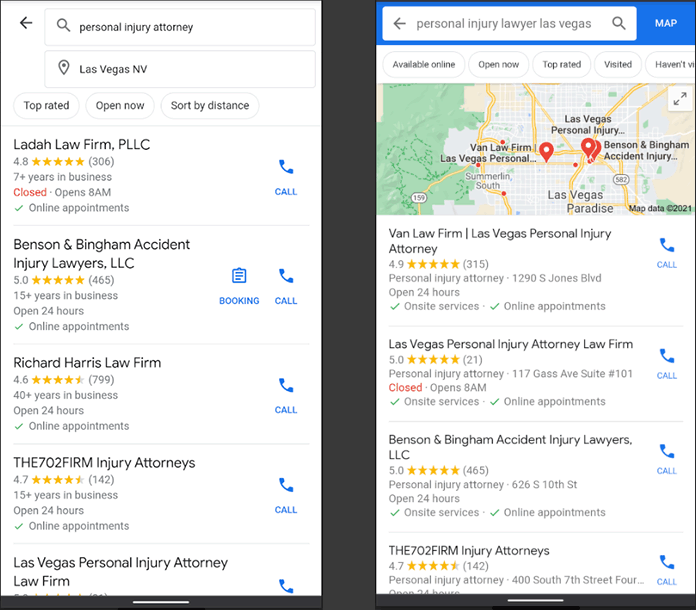Select the Van Law Firm map pin
This screenshot has height=610, width=696.
point(546,151)
